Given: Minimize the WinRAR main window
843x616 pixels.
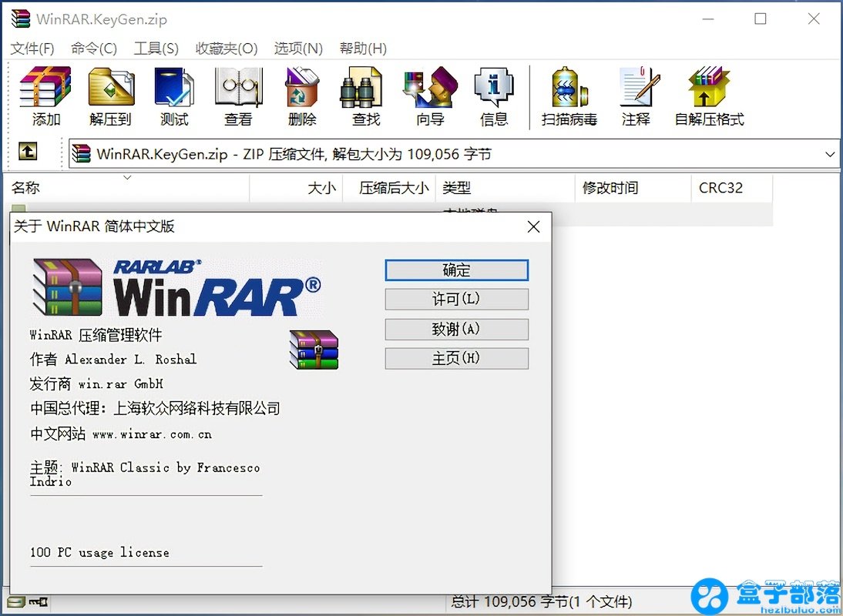Looking at the screenshot, I should (709, 18).
